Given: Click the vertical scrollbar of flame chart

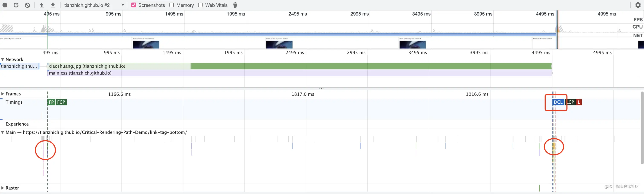Looking at the screenshot, I should [642, 128].
